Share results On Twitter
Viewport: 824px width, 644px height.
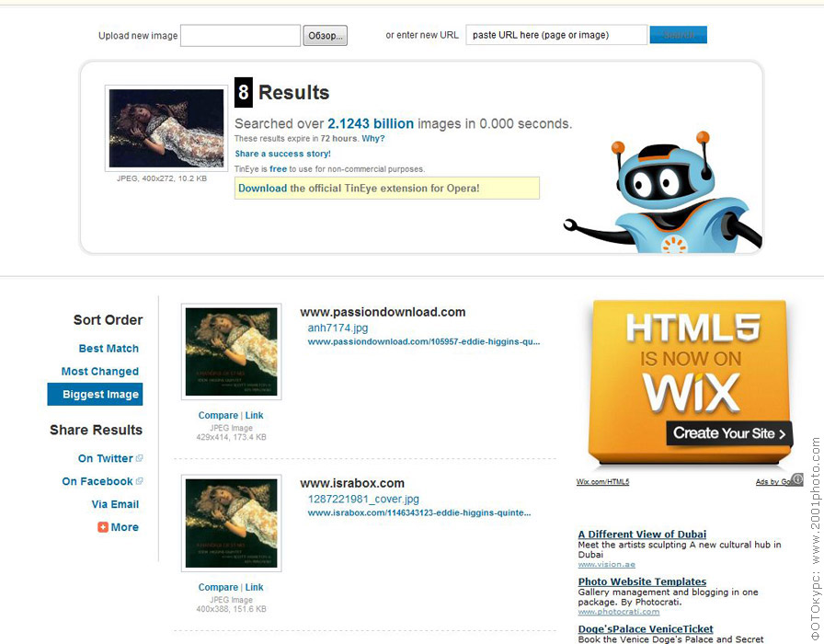tap(106, 458)
